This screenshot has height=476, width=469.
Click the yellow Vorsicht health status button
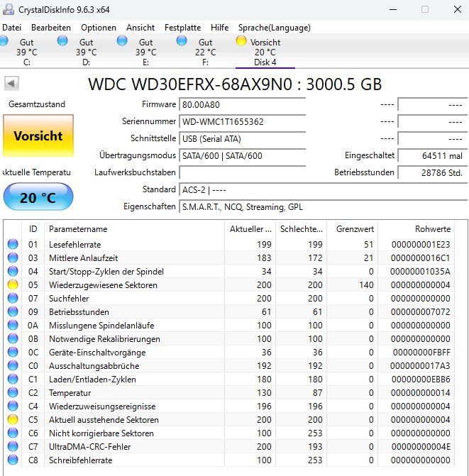pyautogui.click(x=38, y=135)
